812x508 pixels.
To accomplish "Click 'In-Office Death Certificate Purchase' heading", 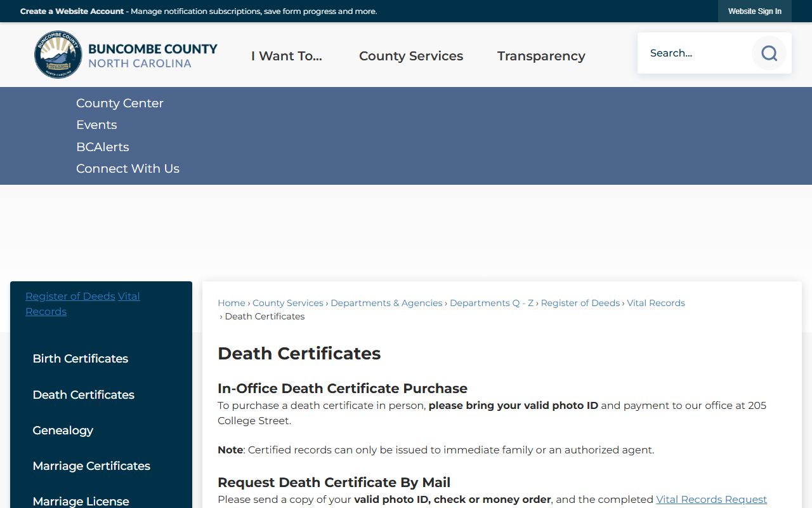I will click(343, 389).
